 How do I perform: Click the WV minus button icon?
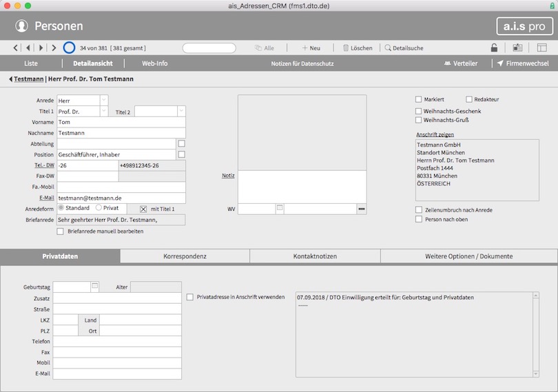point(362,209)
